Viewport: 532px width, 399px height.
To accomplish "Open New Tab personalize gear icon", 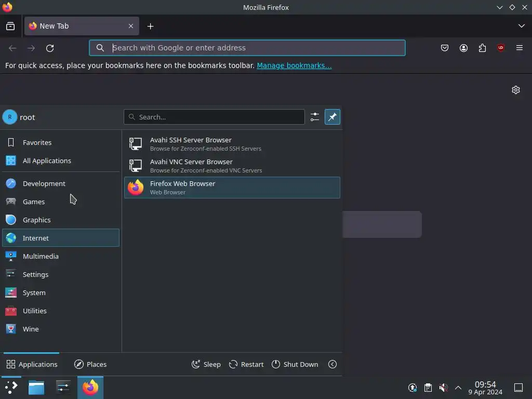I will point(516,90).
